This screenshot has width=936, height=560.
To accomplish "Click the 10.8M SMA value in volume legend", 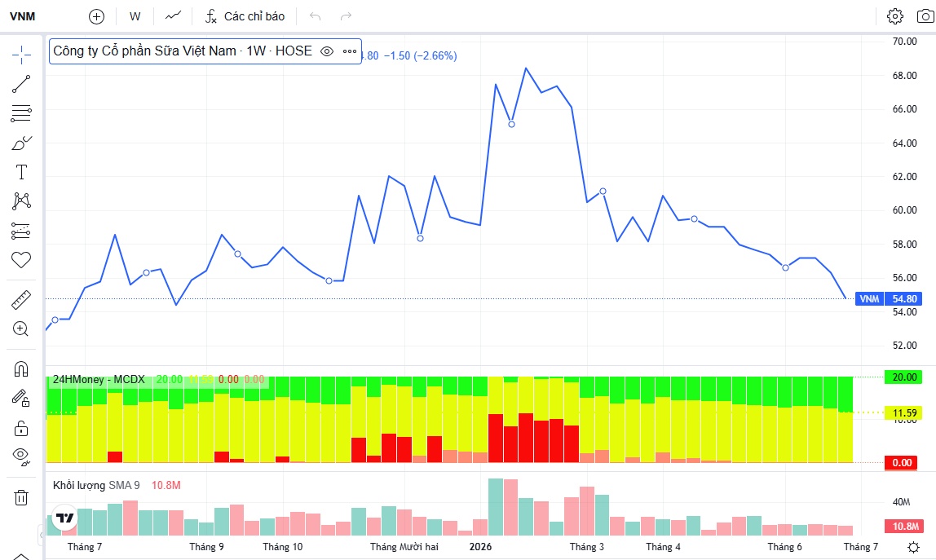I will (166, 485).
